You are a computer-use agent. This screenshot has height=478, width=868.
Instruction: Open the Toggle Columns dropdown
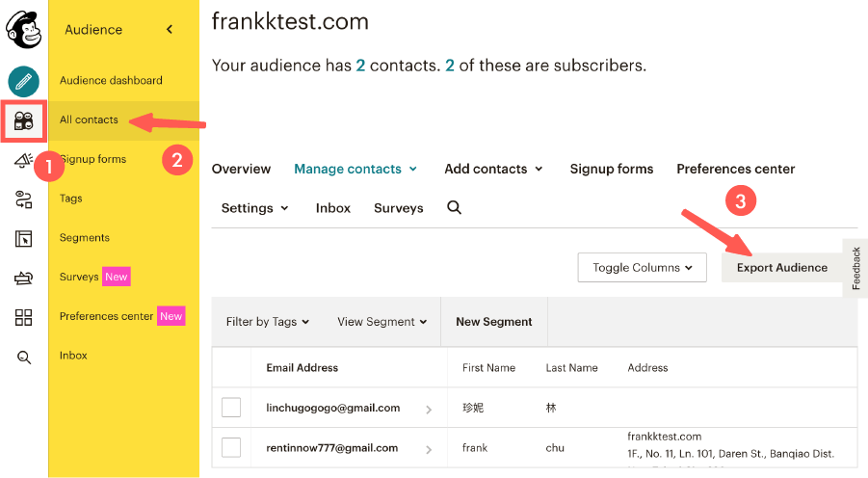(642, 268)
